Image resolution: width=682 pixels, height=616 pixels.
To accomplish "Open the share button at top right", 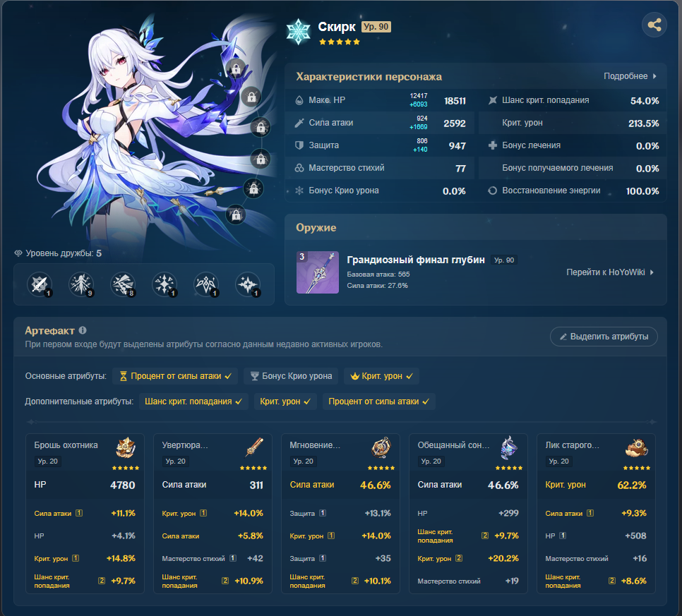I will [x=654, y=25].
